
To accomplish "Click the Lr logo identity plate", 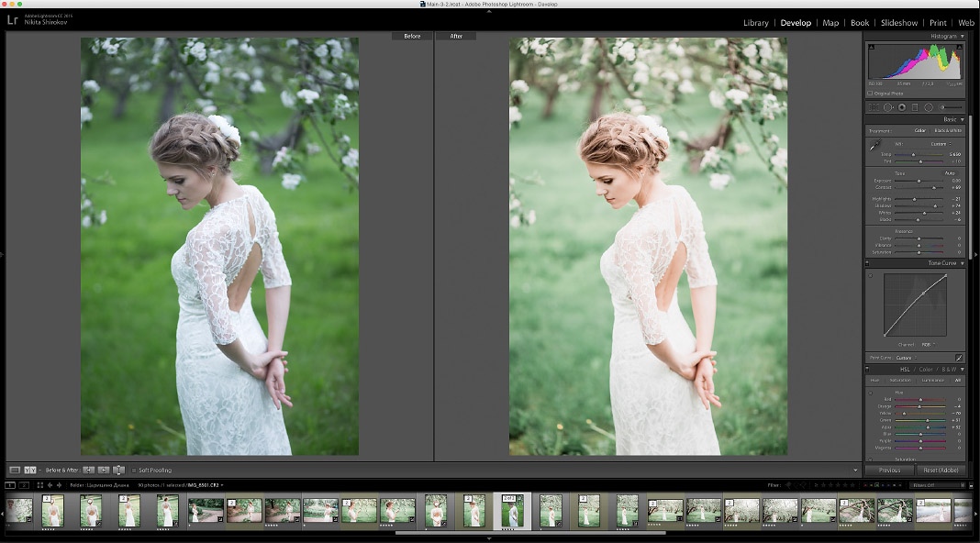I will point(13,20).
